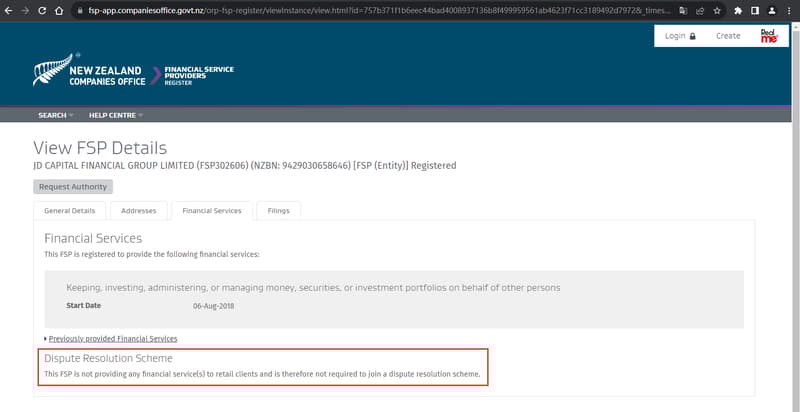Reload the page with the refresh icon
800x412 pixels.
(42, 10)
